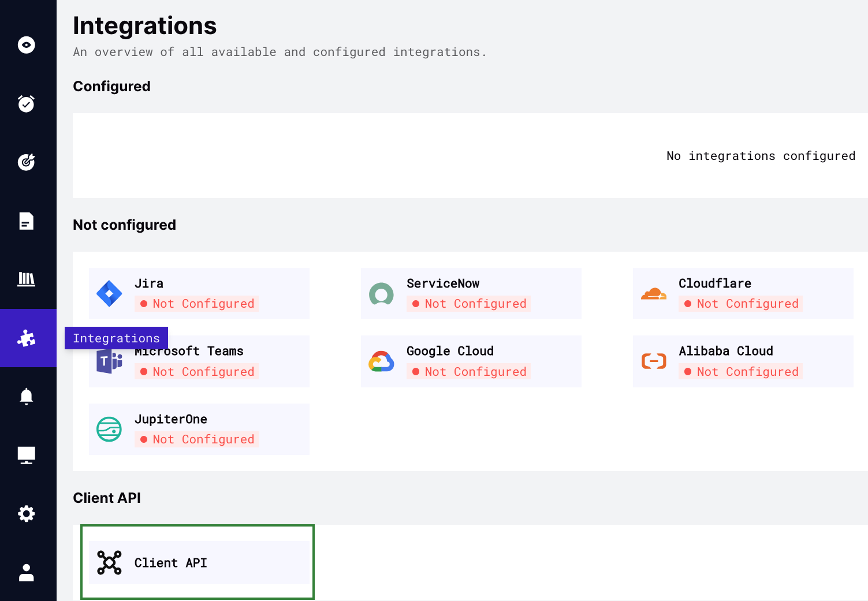Image resolution: width=868 pixels, height=601 pixels.
Task: Open the eye overview sidebar icon
Action: 27,45
